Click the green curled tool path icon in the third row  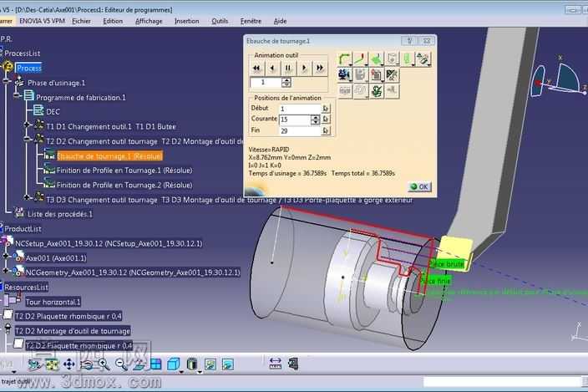pyautogui.click(x=376, y=91)
